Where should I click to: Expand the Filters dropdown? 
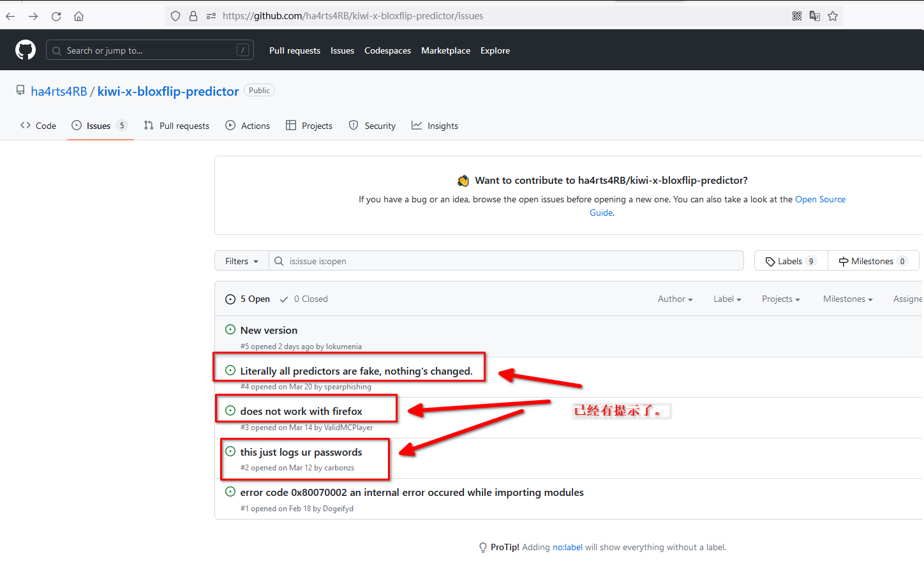point(241,261)
